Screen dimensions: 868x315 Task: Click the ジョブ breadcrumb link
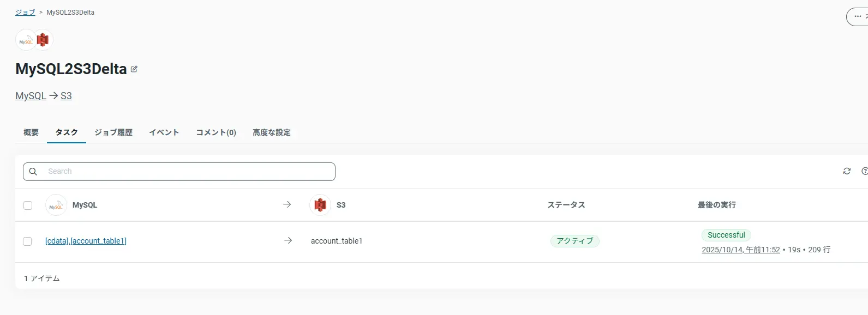[x=25, y=12]
